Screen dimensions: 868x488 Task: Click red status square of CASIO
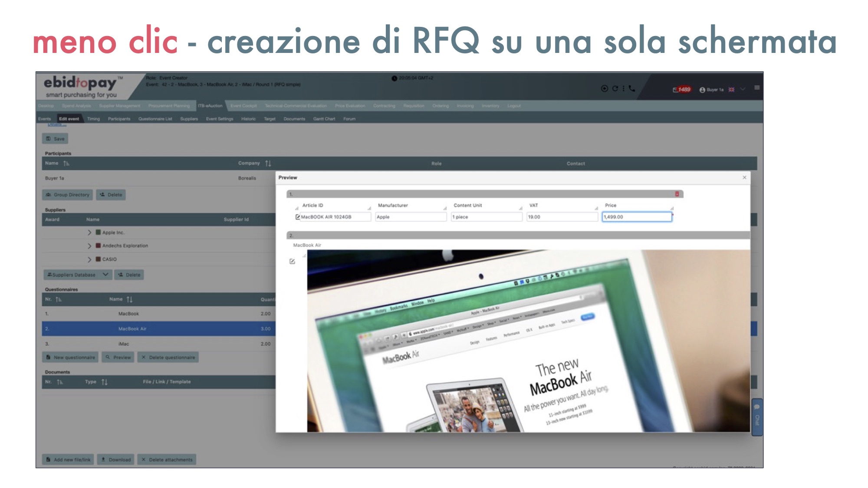tap(98, 259)
